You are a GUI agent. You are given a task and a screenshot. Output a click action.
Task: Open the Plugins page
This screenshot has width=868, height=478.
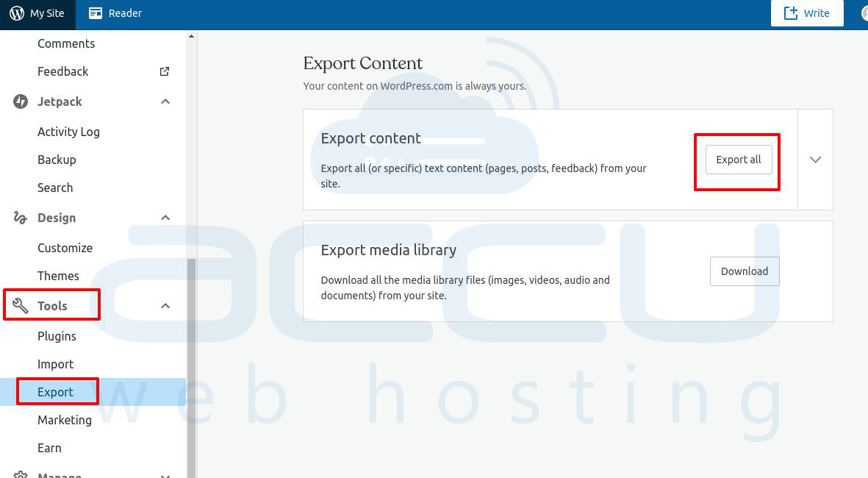57,336
